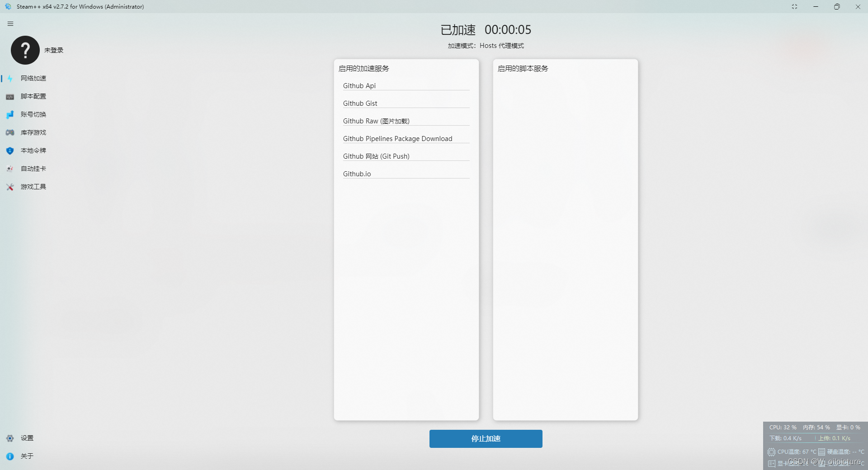The image size is (868, 470).
Task: Click the CPU: 32 % monitor reading
Action: (783, 428)
